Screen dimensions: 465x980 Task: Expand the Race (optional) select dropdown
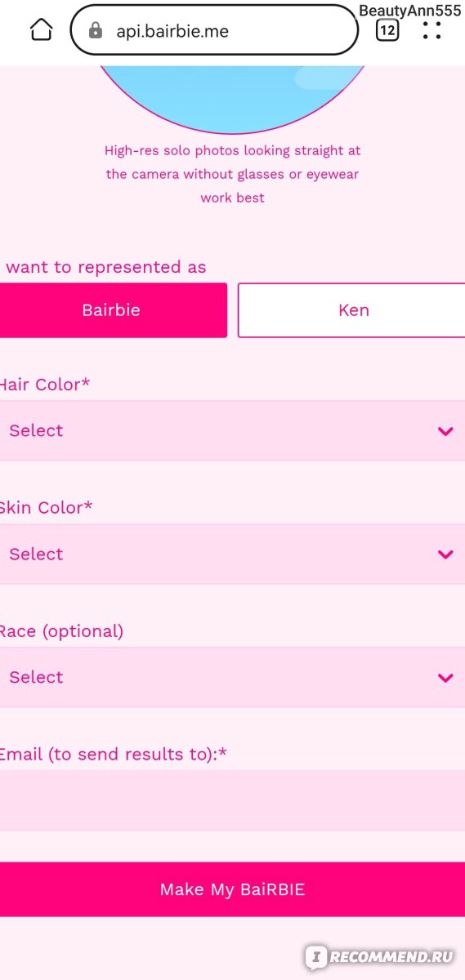coord(232,677)
